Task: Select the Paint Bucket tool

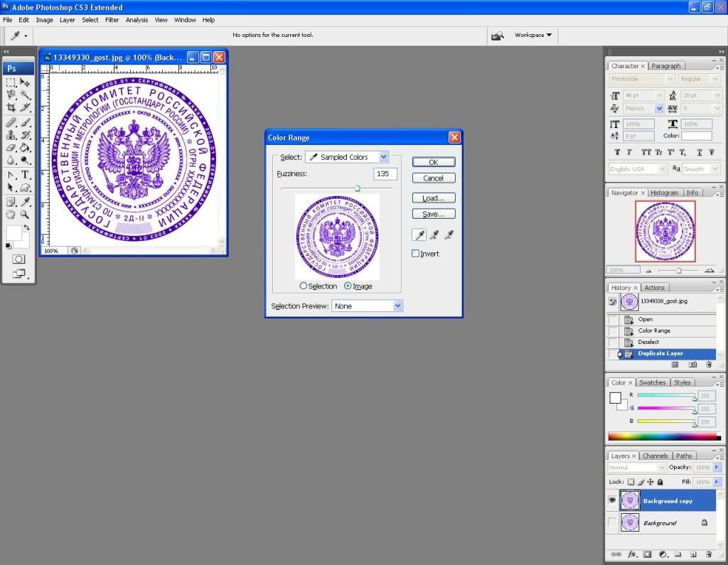Action: coord(25,148)
